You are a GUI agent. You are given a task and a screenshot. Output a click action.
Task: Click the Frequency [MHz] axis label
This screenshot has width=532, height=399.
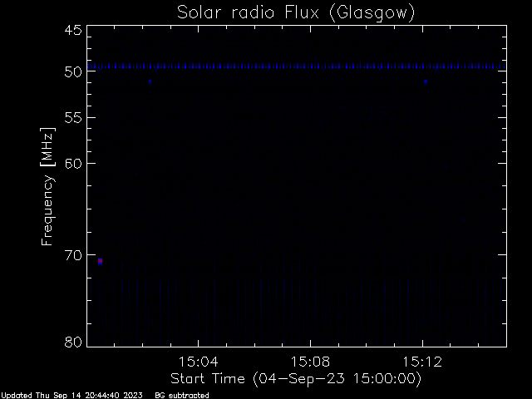coord(49,186)
